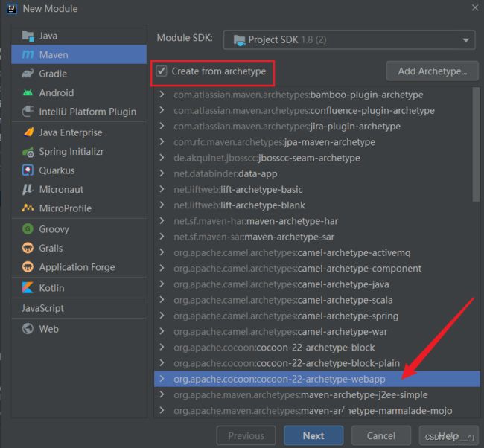
Task: Select maven-archetype-sar row
Action: [x=313, y=237]
